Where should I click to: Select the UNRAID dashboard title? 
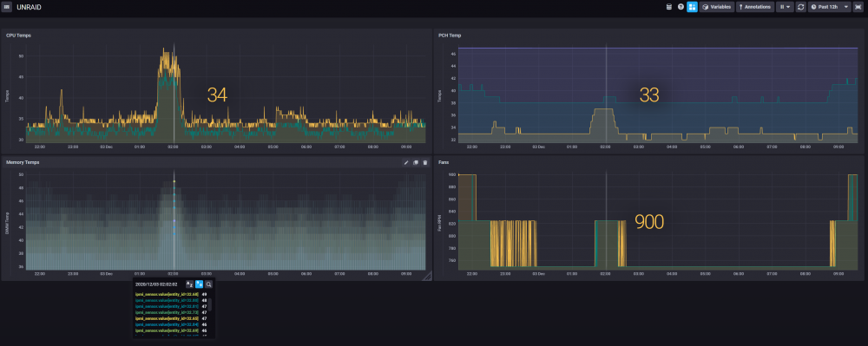[29, 8]
